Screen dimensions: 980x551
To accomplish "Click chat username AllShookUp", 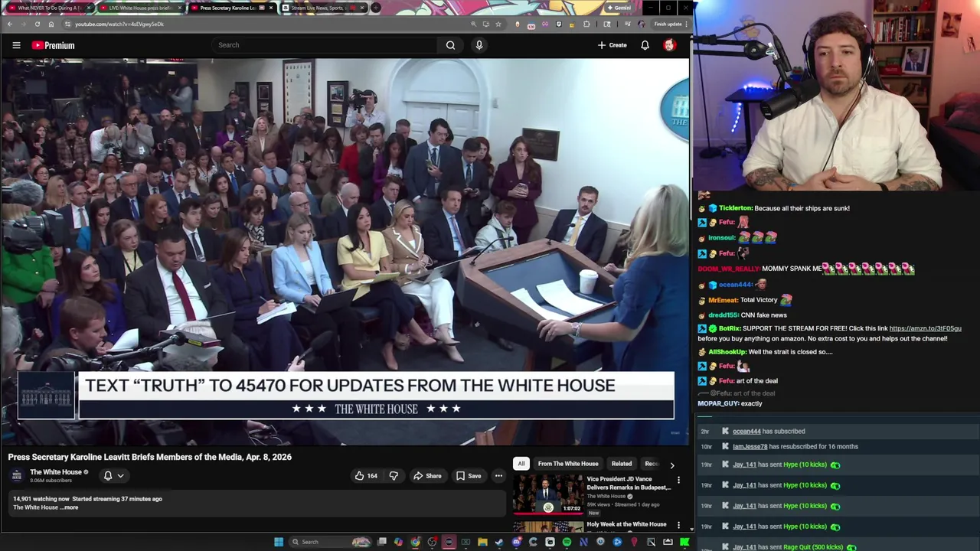I will click(x=727, y=352).
